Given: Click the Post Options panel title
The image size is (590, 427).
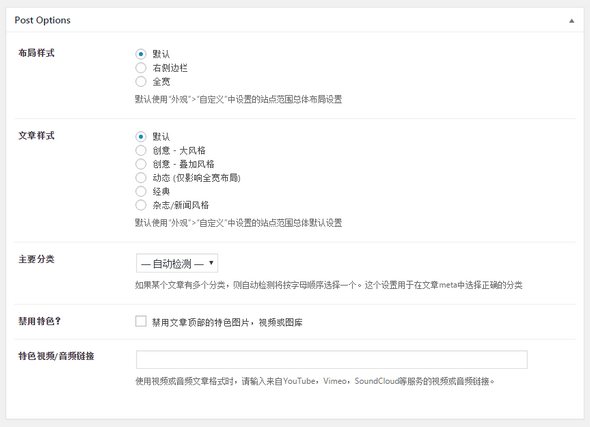Looking at the screenshot, I should click(43, 20).
